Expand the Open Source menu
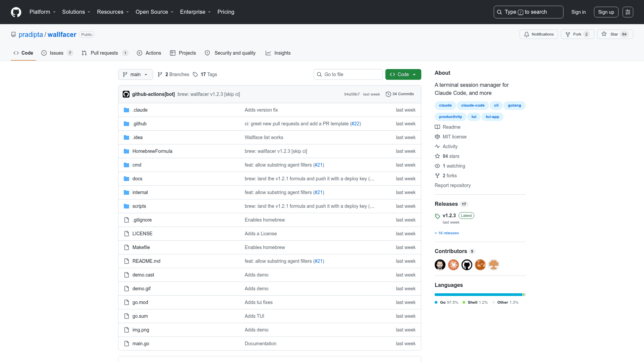The image size is (644, 362). point(155,12)
